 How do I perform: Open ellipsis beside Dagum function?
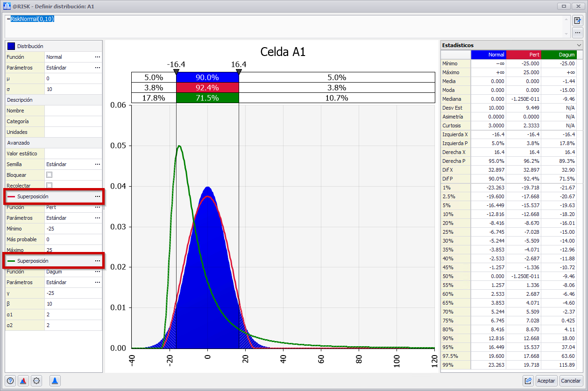pyautogui.click(x=97, y=272)
